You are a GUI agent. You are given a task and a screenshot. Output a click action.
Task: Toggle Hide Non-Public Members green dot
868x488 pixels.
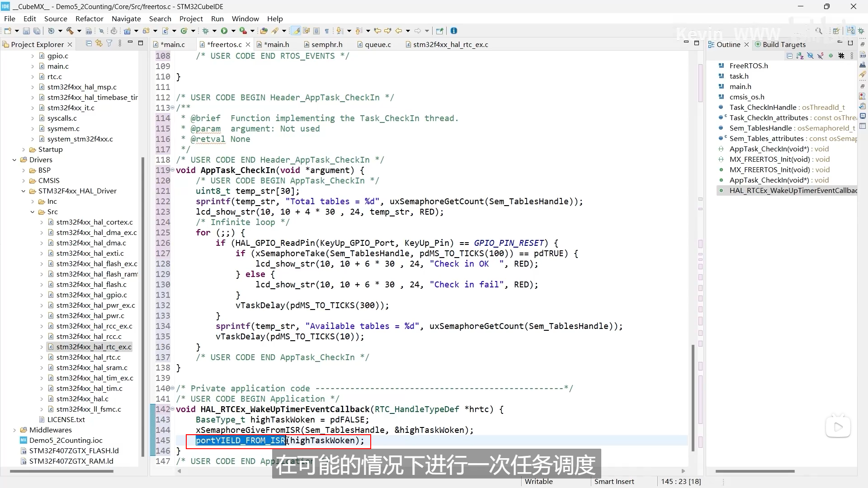click(x=831, y=56)
